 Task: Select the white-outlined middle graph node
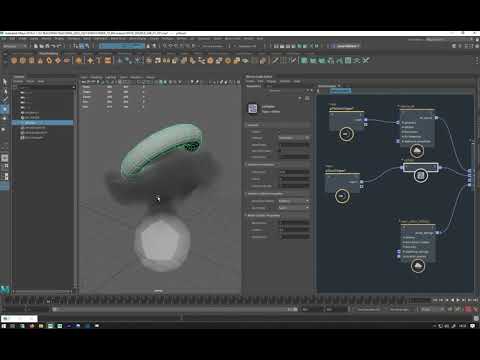pos(421,167)
